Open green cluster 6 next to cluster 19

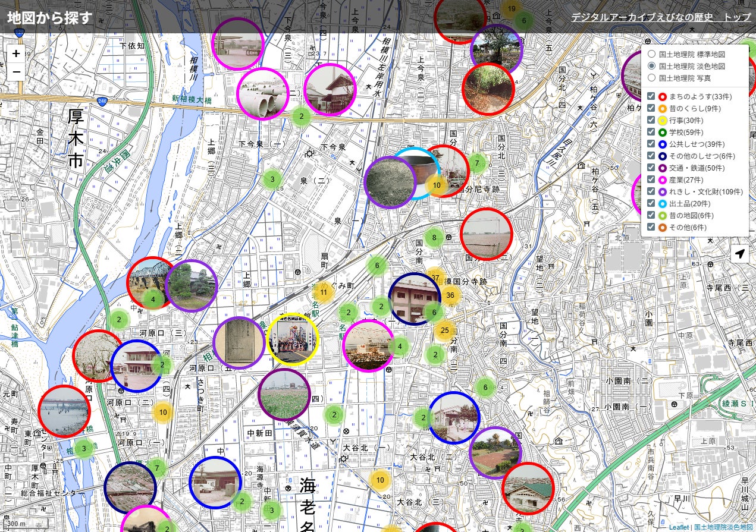524,21
